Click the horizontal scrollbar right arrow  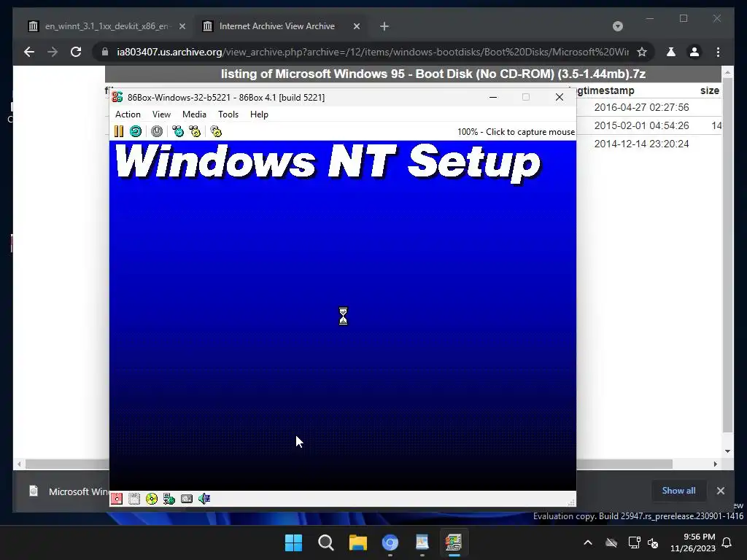click(715, 464)
